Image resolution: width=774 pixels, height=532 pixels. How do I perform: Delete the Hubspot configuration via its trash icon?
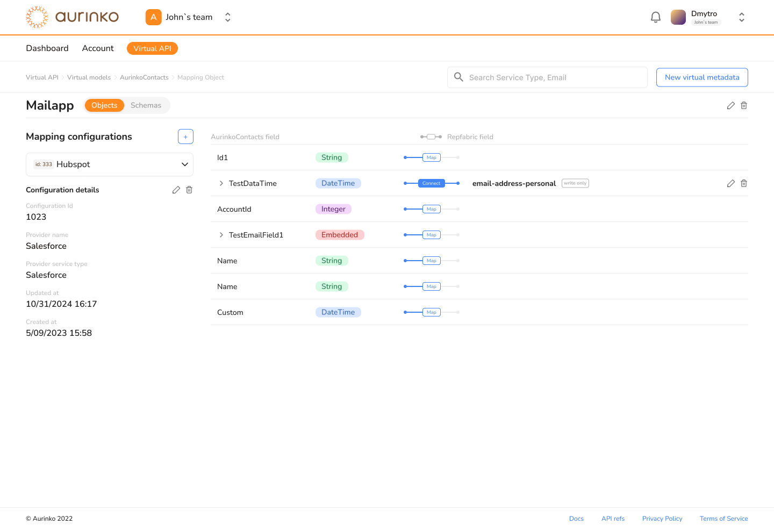click(x=189, y=190)
